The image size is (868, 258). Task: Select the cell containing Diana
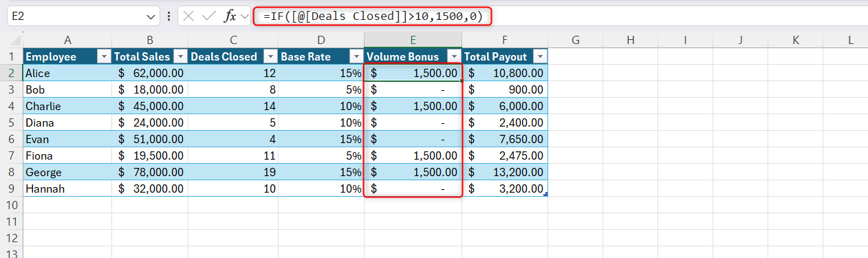click(67, 122)
